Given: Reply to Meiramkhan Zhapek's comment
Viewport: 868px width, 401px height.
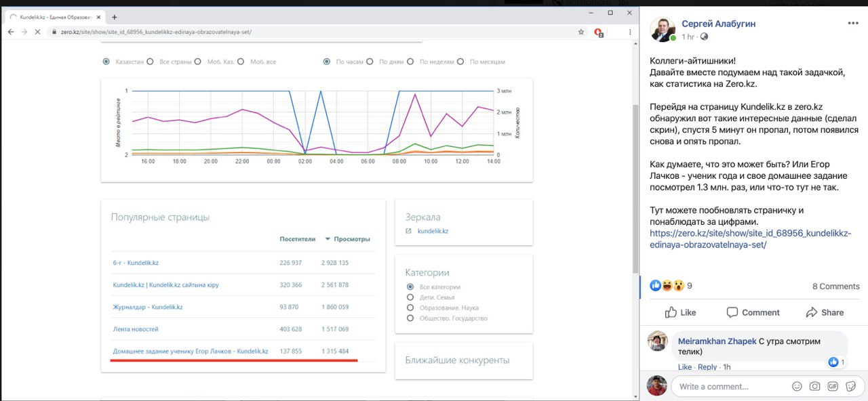Looking at the screenshot, I should point(707,367).
